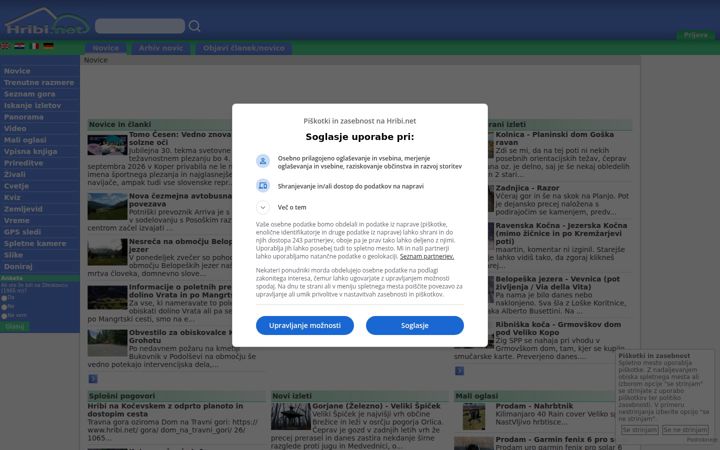The image size is (720, 450).
Task: Open Iskanje izletov in the sidebar
Action: pyautogui.click(x=32, y=106)
